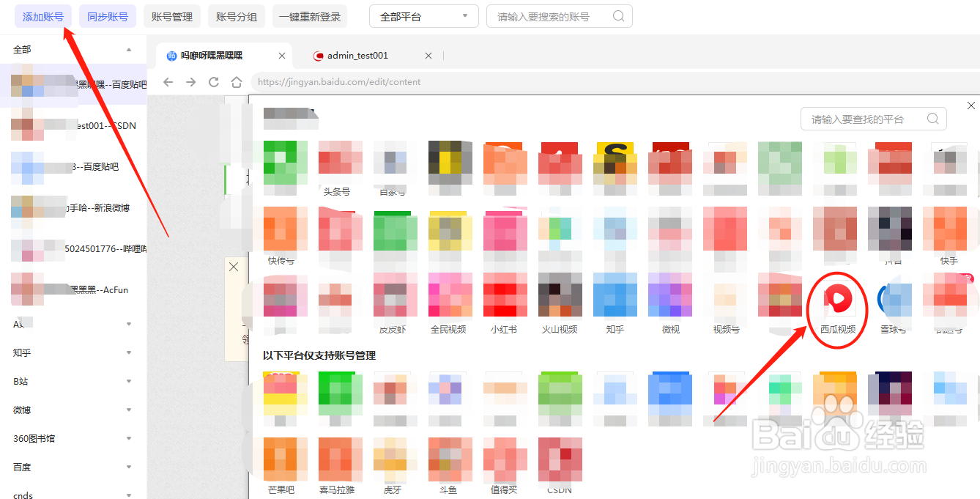Choose the 头条号 platform icon

click(x=340, y=163)
